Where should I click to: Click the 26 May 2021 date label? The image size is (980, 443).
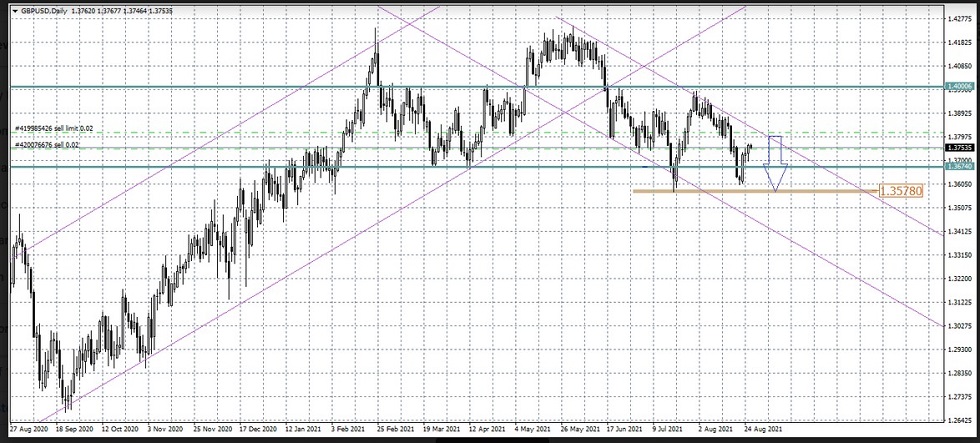click(x=581, y=426)
